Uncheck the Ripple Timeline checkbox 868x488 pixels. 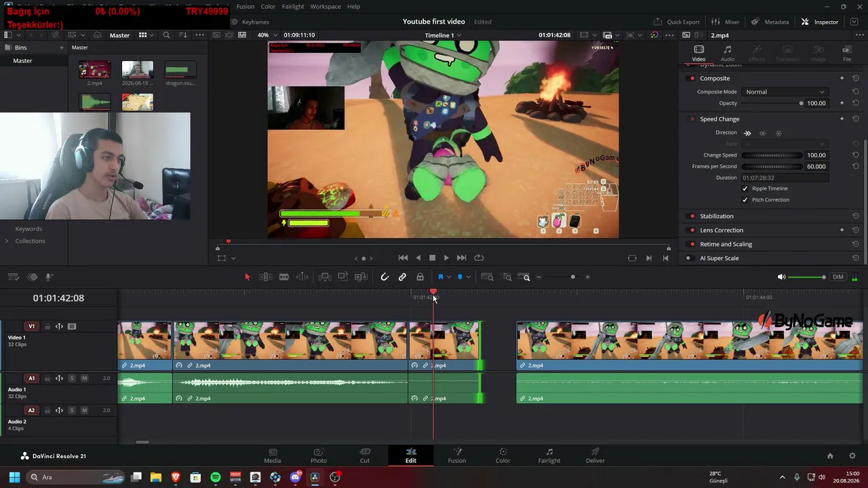745,188
